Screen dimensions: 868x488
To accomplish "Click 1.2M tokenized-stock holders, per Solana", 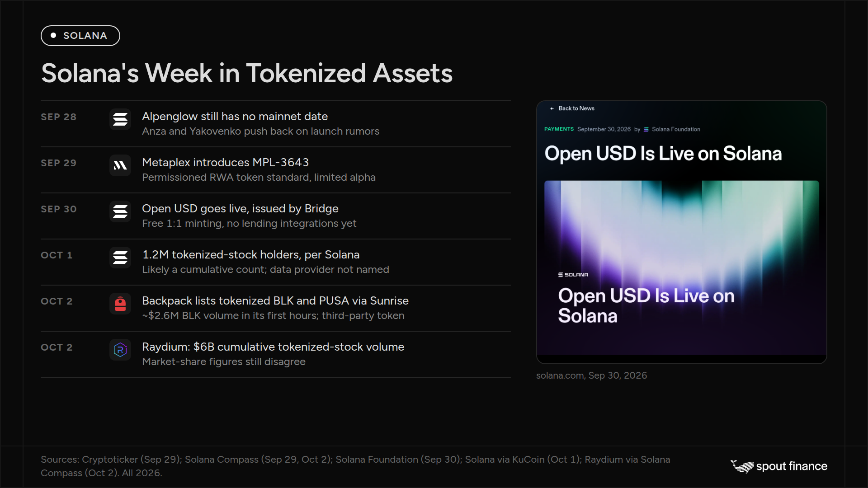I will click(250, 255).
